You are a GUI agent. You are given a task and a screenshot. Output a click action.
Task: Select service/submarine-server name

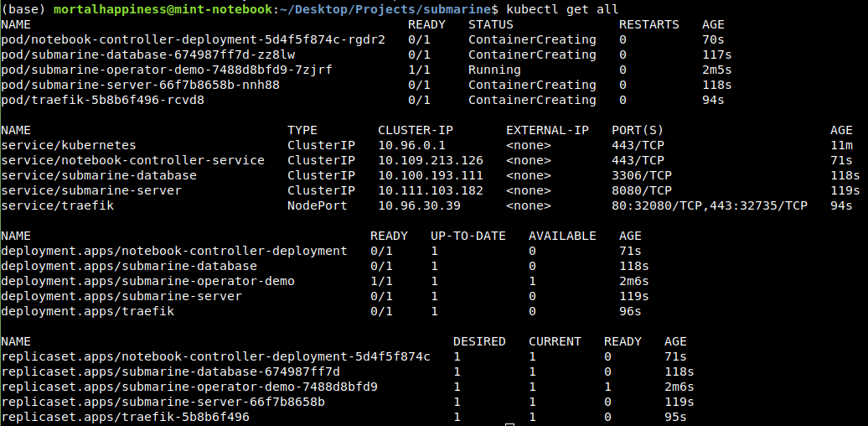pos(91,190)
